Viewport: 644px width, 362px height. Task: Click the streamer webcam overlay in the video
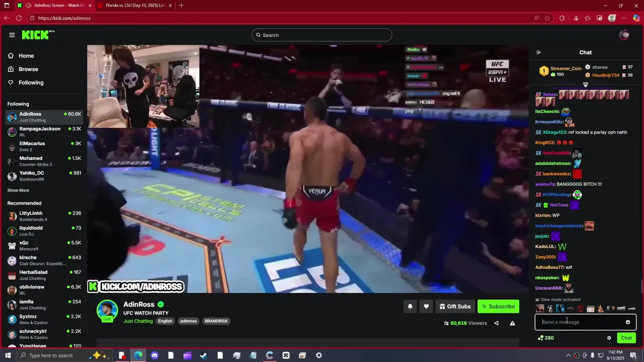143,86
